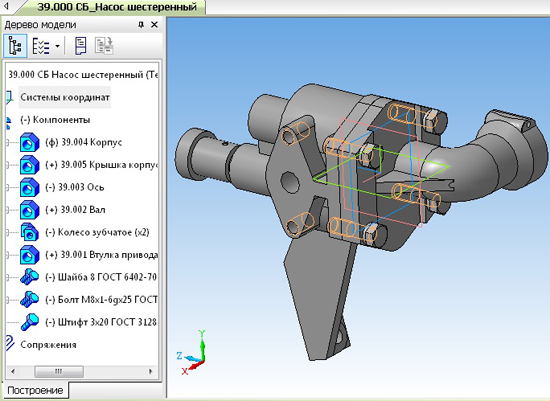
Task: Click the fastener icon for Шайба 8
Action: click(29, 277)
